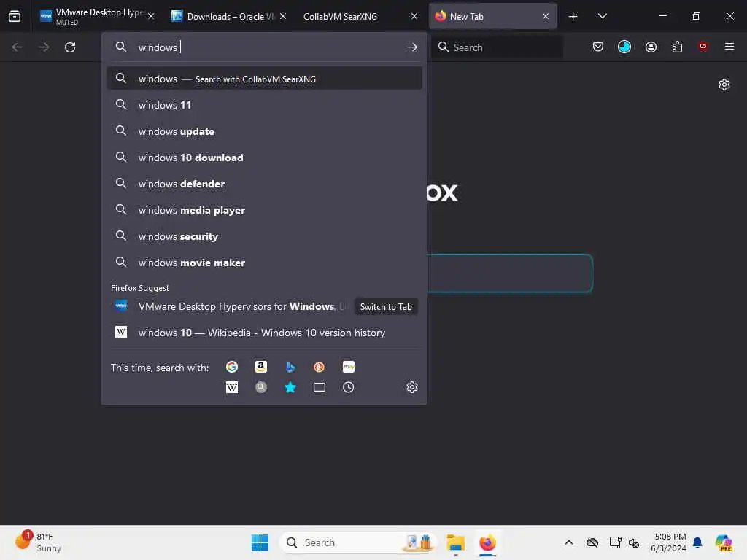Open a new tab with plus button

573,17
